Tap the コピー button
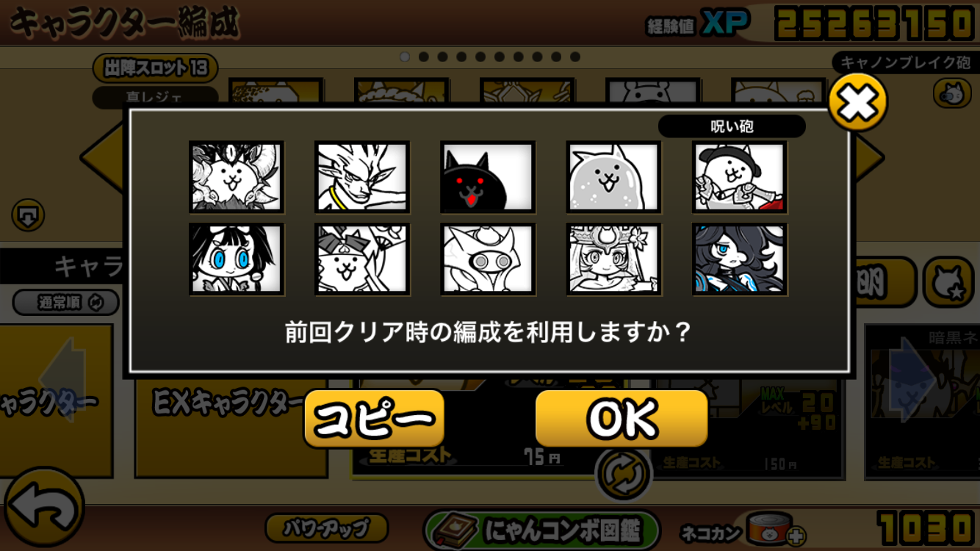 374,419
